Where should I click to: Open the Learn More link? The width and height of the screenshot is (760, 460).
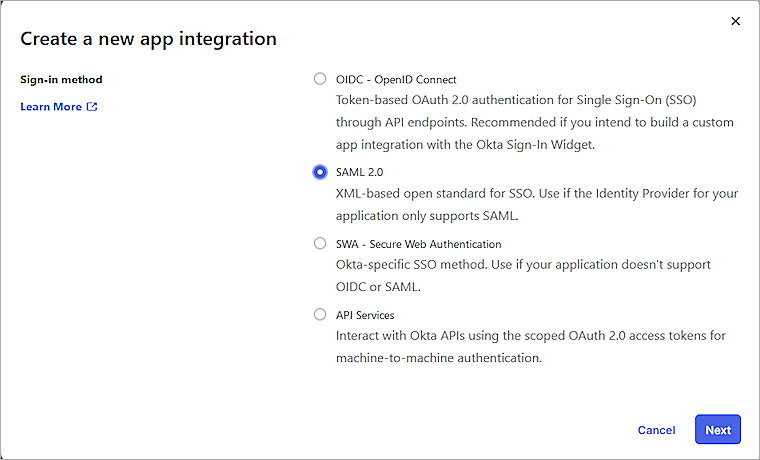[x=51, y=107]
